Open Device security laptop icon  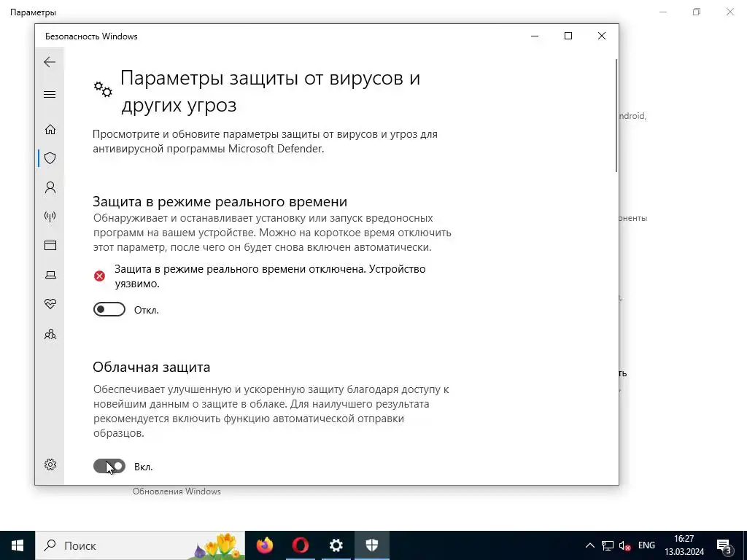point(50,275)
